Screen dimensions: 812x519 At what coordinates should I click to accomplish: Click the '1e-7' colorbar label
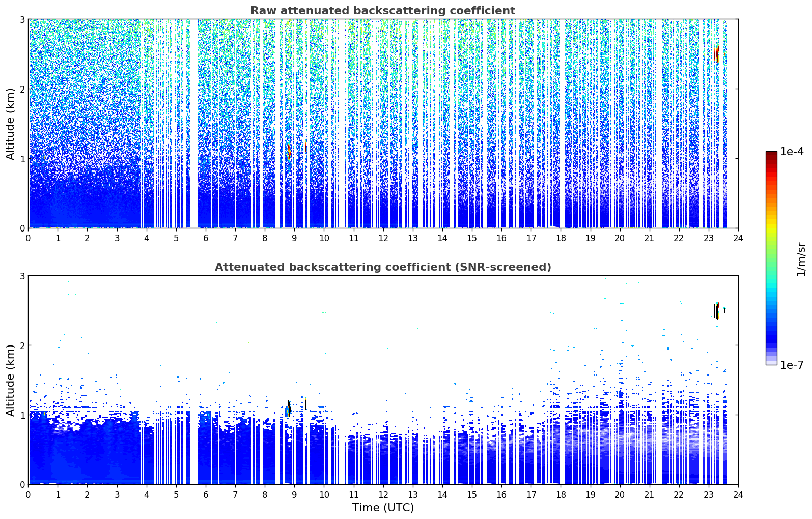tap(792, 365)
